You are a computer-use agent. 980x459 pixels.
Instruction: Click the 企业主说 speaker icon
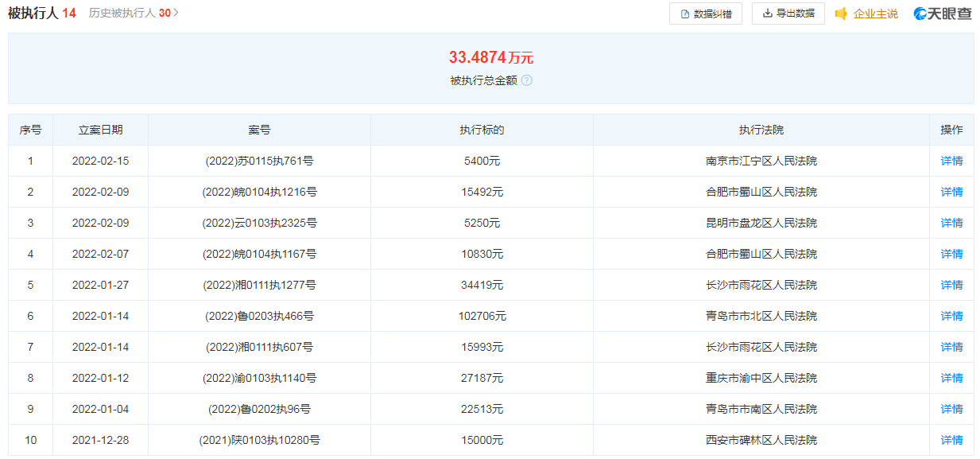click(x=841, y=14)
